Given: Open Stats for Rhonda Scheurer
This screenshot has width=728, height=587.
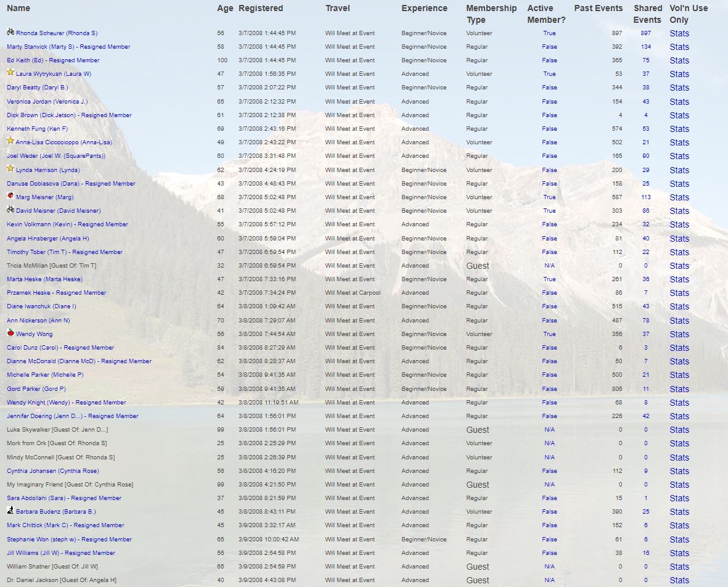Looking at the screenshot, I should 679,33.
